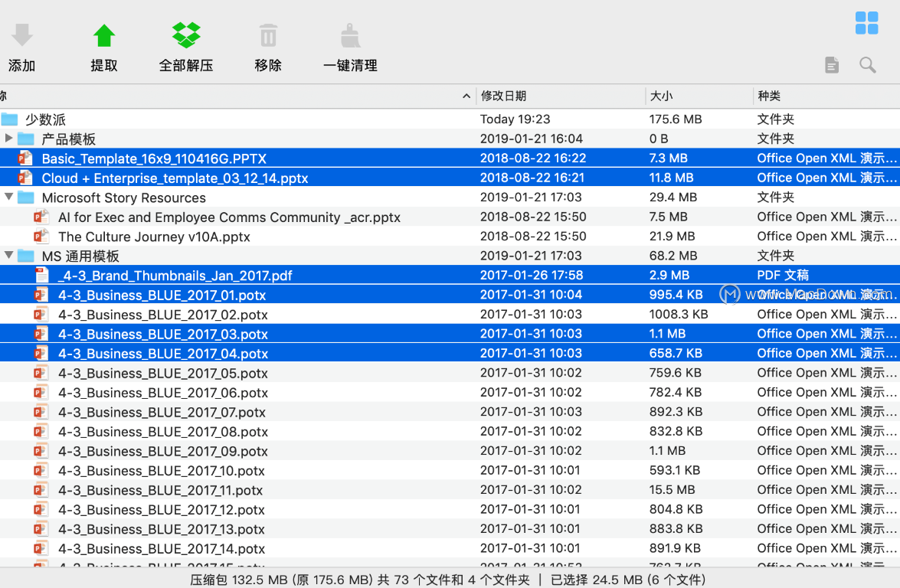Click The Culture Journey pptx file icon
This screenshot has width=900, height=588.
(x=41, y=237)
